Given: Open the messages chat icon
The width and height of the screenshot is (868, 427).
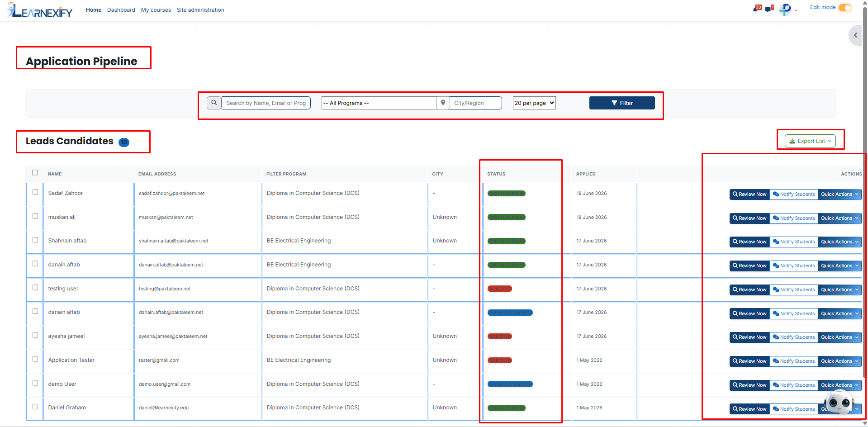Looking at the screenshot, I should tap(769, 9).
